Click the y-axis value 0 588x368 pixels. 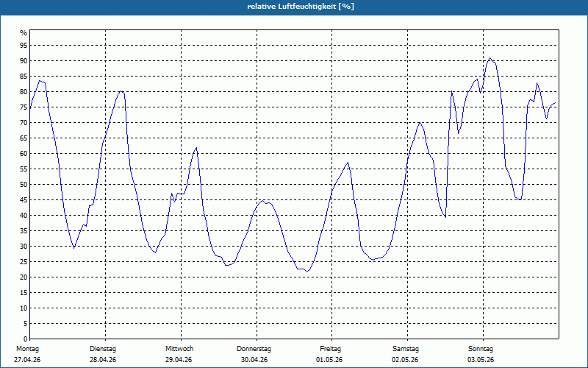click(x=26, y=339)
